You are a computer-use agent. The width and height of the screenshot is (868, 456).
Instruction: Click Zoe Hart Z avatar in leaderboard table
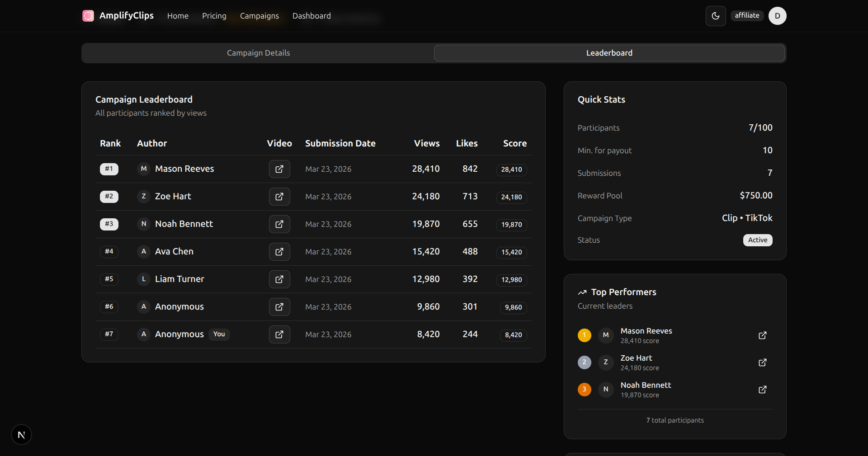(x=144, y=197)
